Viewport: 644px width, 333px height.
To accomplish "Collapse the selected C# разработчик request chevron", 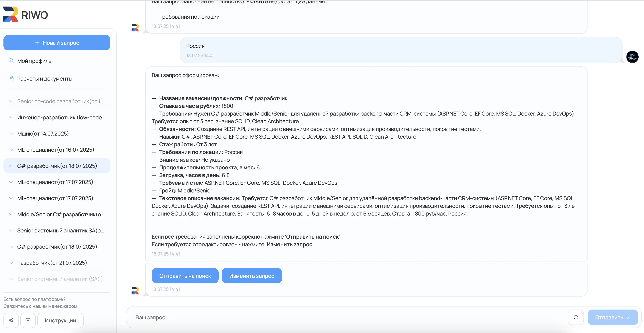I will tap(11, 166).
